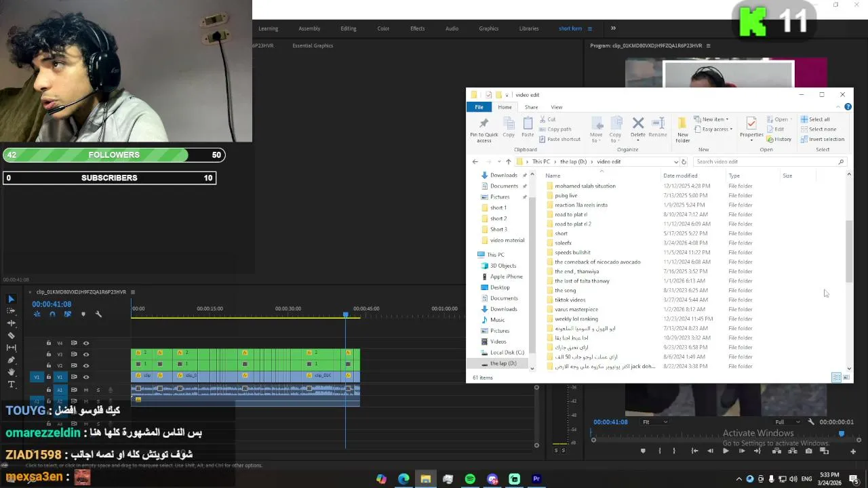Mute audio track A1
Viewport: 868px width, 488px height.
(86, 390)
